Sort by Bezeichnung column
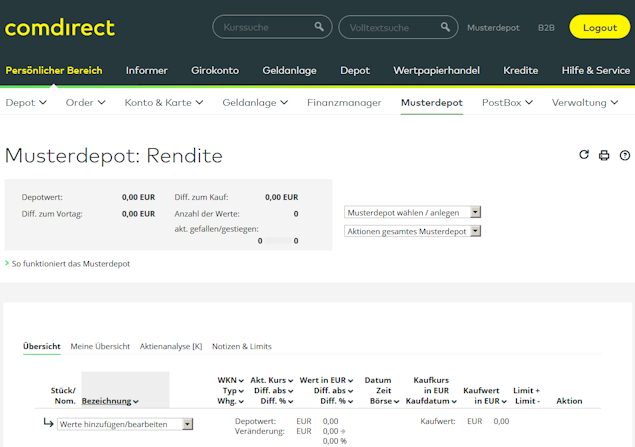Viewport: 635px width, 447px height. (110, 401)
